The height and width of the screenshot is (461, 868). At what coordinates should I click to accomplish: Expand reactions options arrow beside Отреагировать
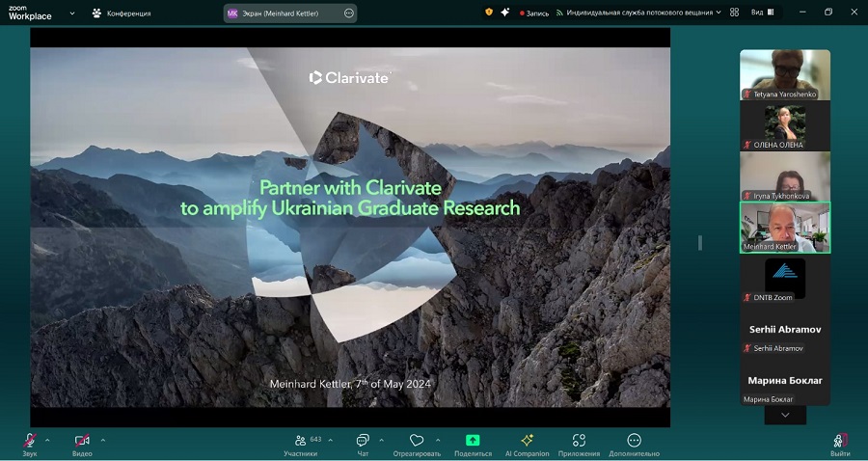coord(438,441)
